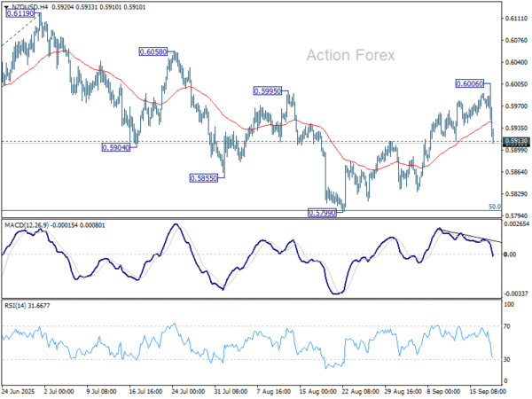Click the Action Forex watermark text

pos(350,56)
